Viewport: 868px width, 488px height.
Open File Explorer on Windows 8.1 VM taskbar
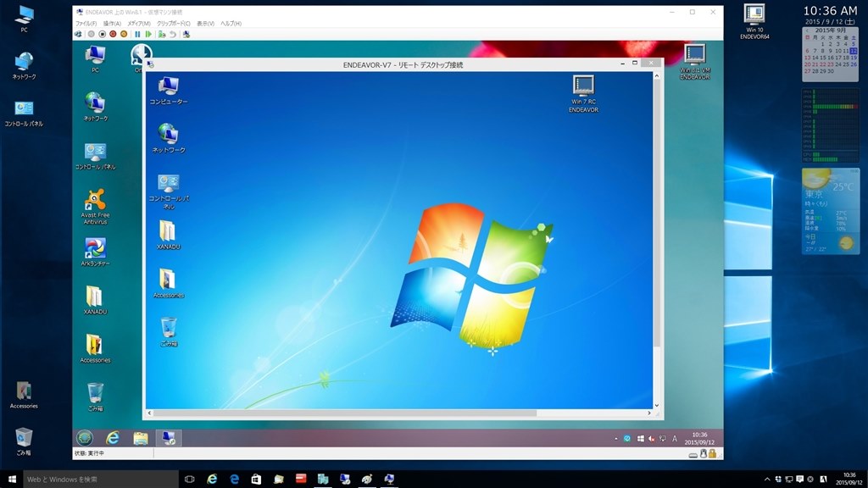pos(141,438)
